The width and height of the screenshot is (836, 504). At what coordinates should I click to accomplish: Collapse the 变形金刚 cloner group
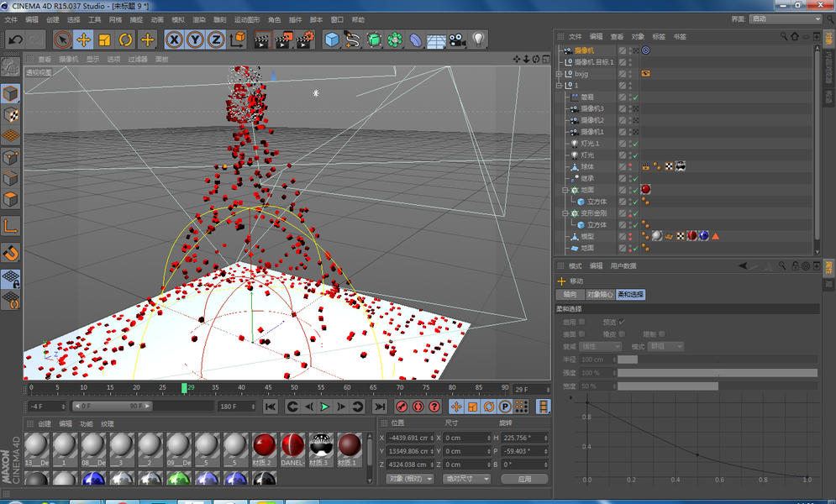(565, 213)
